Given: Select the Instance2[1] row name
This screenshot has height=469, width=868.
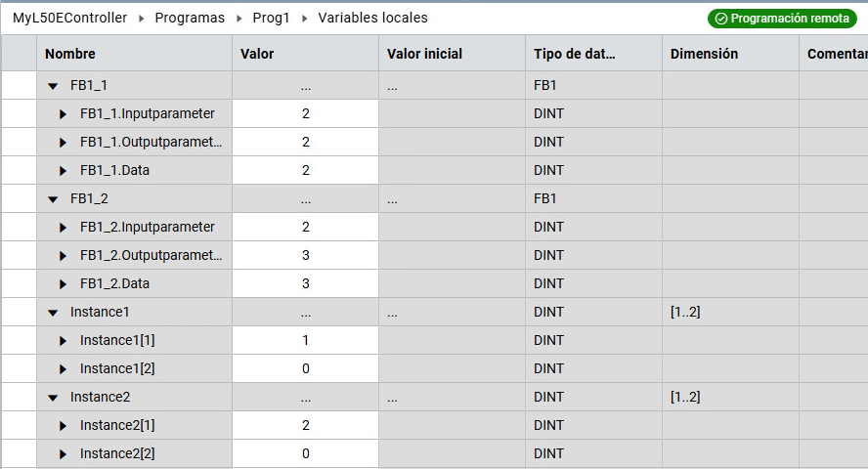Looking at the screenshot, I should coord(117,426).
